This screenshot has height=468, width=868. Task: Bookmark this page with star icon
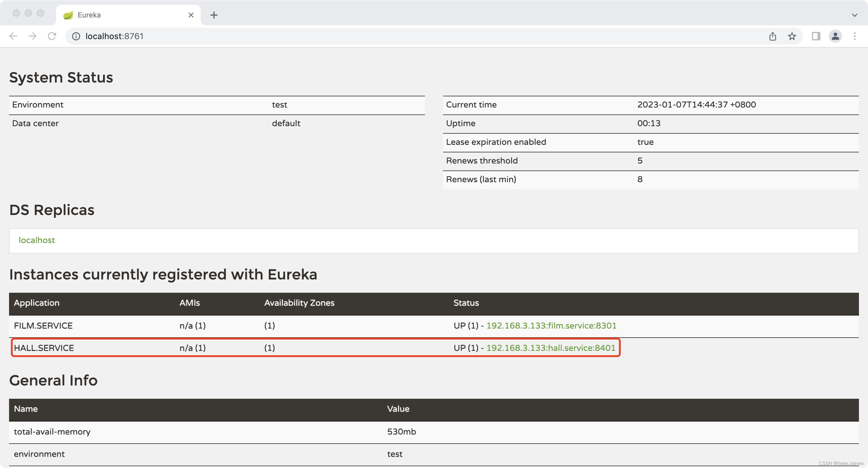tap(792, 36)
